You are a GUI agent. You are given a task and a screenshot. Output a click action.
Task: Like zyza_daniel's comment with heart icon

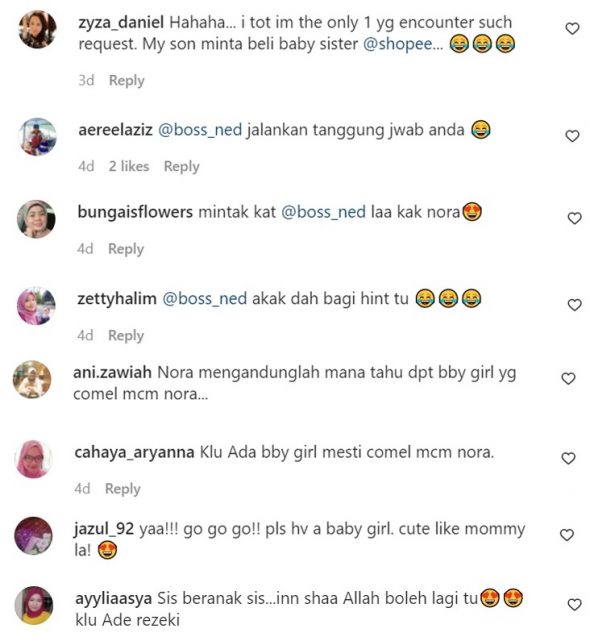click(x=572, y=28)
